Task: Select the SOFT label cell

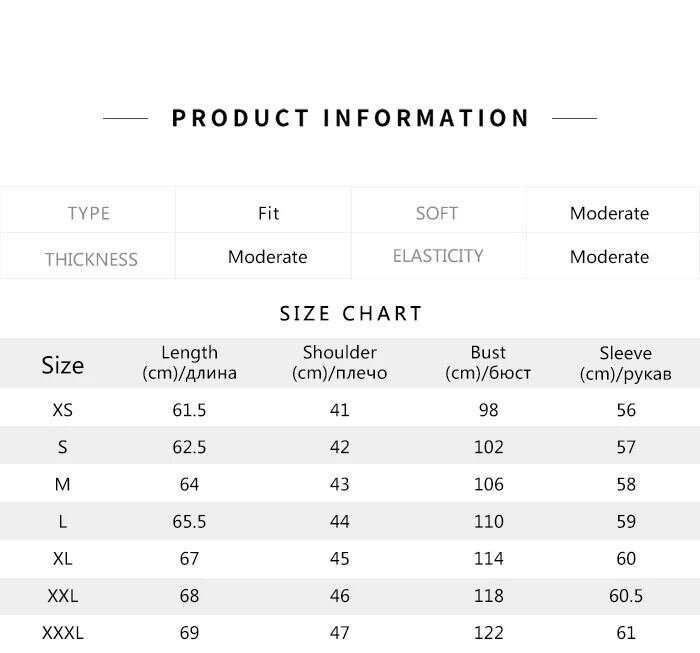Action: 437,213
